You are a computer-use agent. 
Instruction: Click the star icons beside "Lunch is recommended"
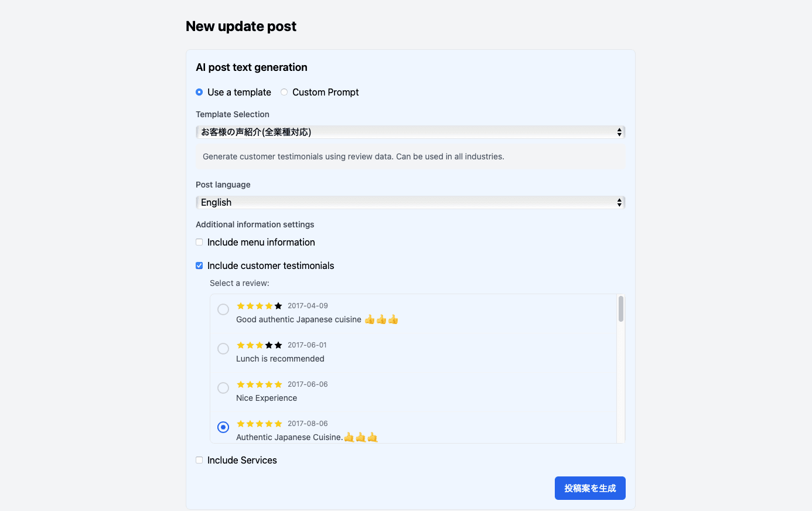click(x=259, y=345)
